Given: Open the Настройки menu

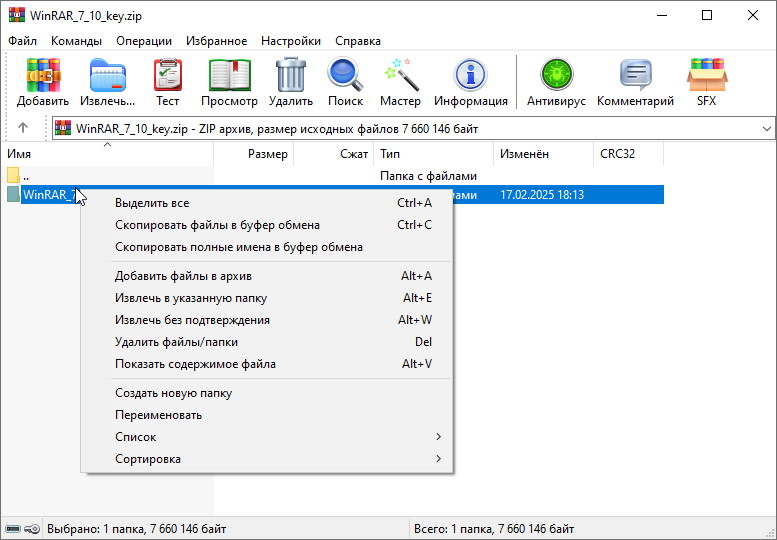Looking at the screenshot, I should (291, 41).
